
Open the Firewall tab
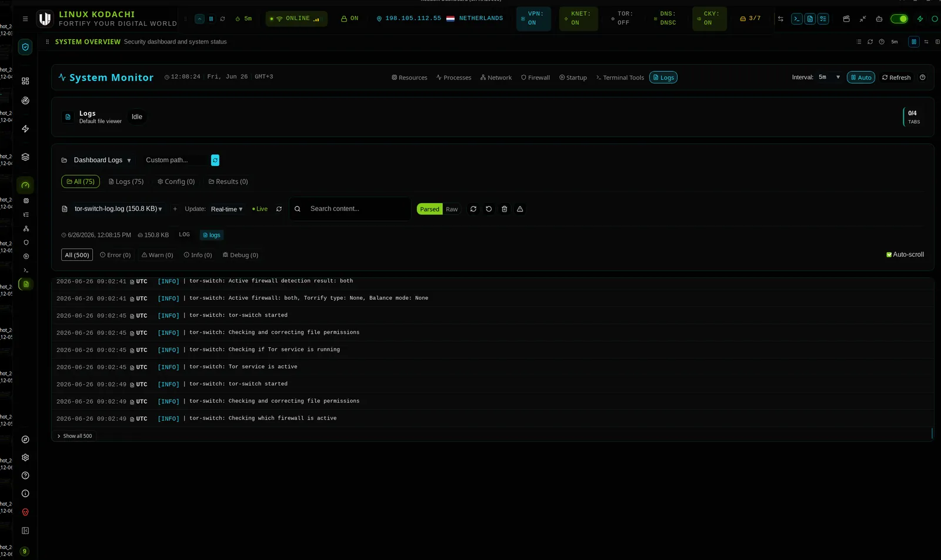(x=535, y=78)
